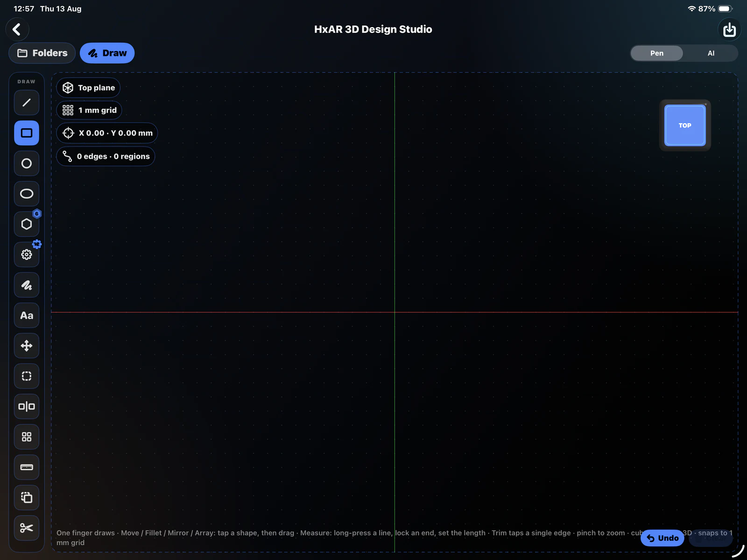Click the TOP view cube
This screenshot has height=560, width=747.
pos(685,126)
